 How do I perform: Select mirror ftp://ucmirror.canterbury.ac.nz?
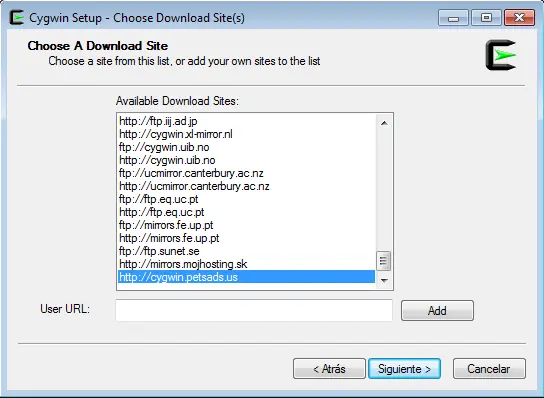[x=246, y=173]
